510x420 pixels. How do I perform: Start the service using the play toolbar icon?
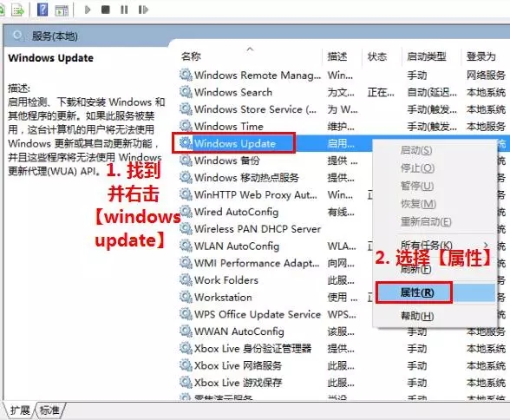[x=87, y=10]
